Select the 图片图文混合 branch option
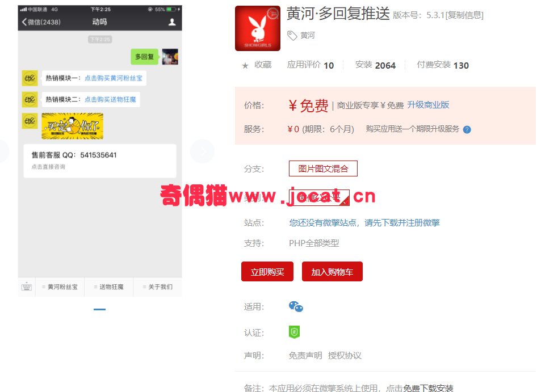Screen dimensions: 537x392 click(323, 168)
